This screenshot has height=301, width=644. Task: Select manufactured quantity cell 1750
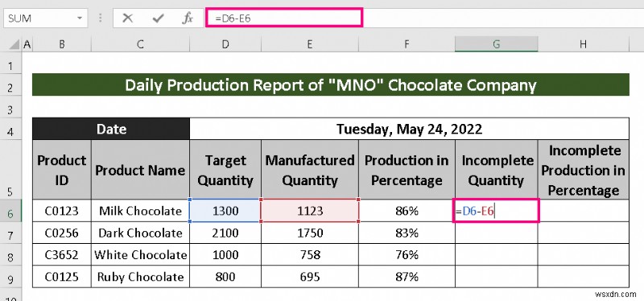(x=310, y=233)
